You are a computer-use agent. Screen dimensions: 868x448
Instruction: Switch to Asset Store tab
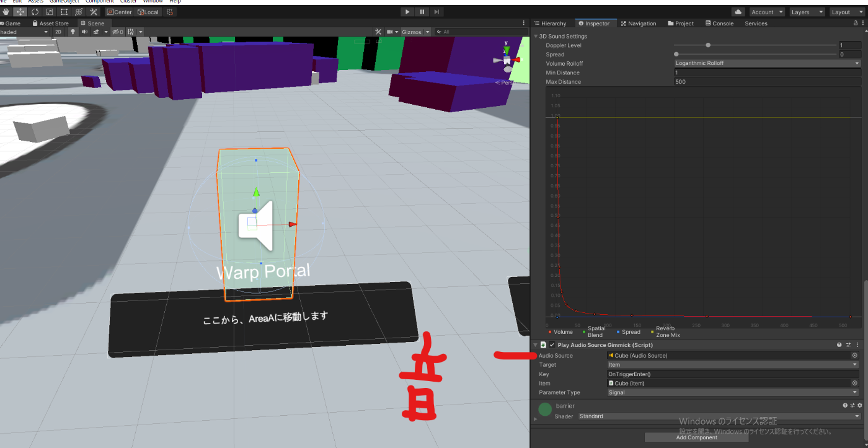pyautogui.click(x=51, y=24)
